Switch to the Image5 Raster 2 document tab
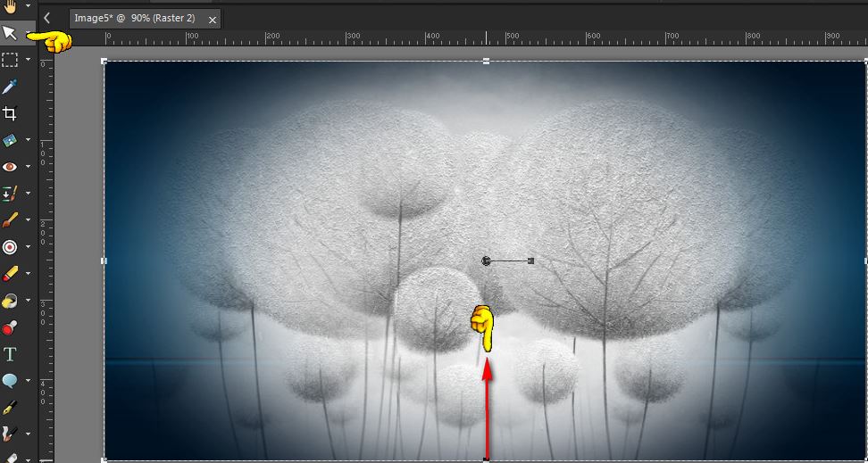Image resolution: width=868 pixels, height=463 pixels. point(145,18)
